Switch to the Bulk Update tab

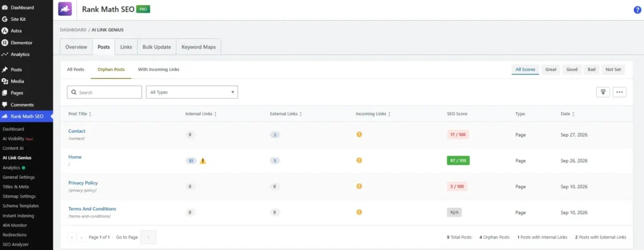[157, 47]
